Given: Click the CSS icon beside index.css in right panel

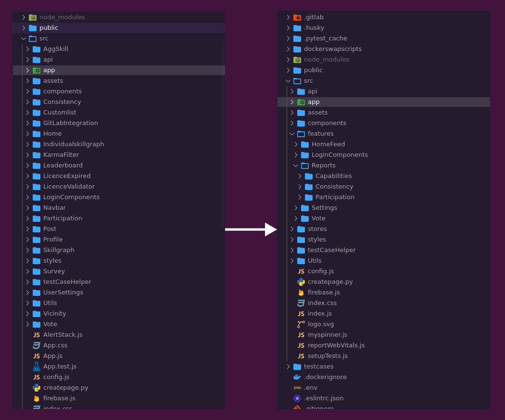Looking at the screenshot, I should click(301, 303).
